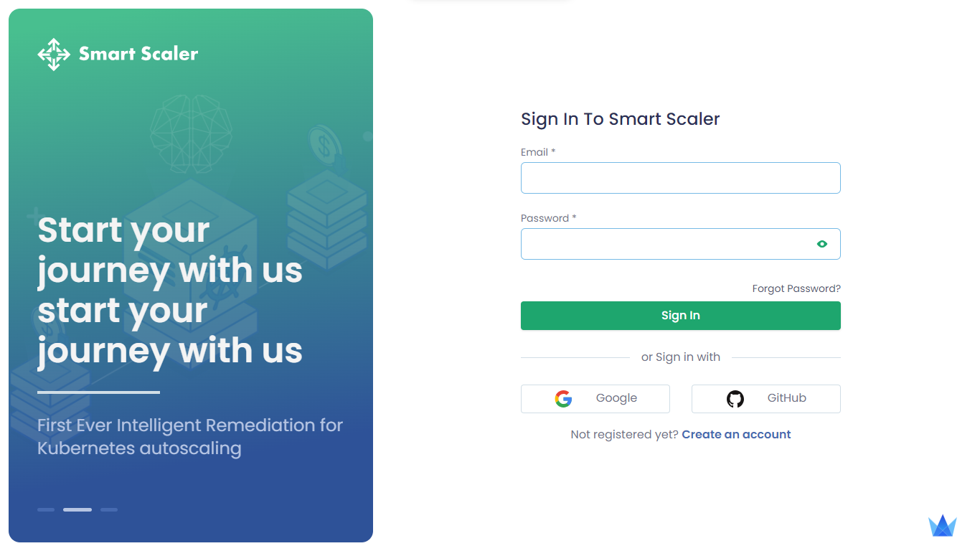Open the blue crown widget icon
980x551 pixels.
(x=943, y=525)
